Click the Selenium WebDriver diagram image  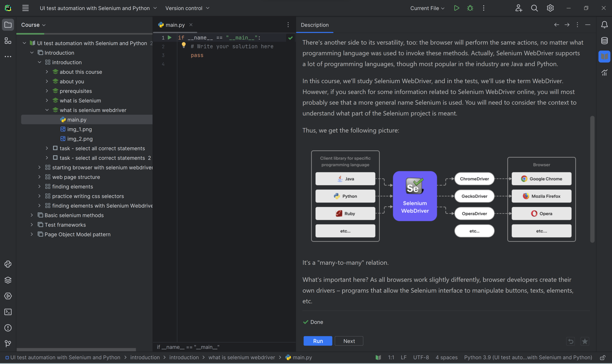(443, 196)
